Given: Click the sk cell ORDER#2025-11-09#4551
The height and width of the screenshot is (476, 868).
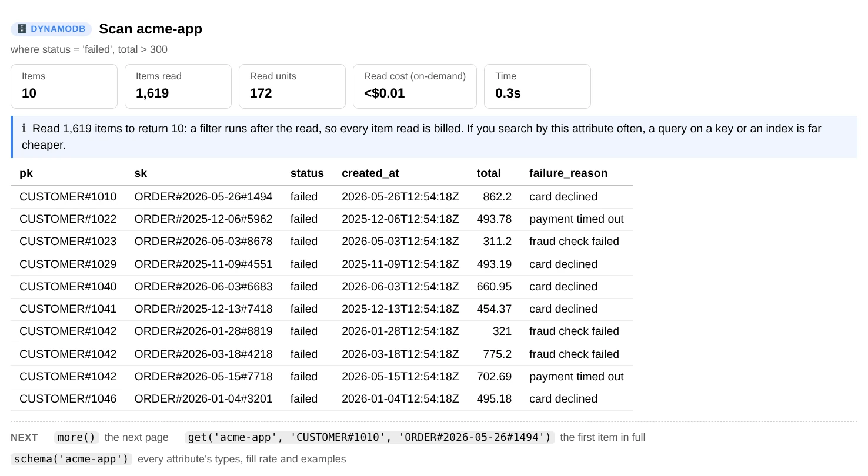Looking at the screenshot, I should pos(203,264).
